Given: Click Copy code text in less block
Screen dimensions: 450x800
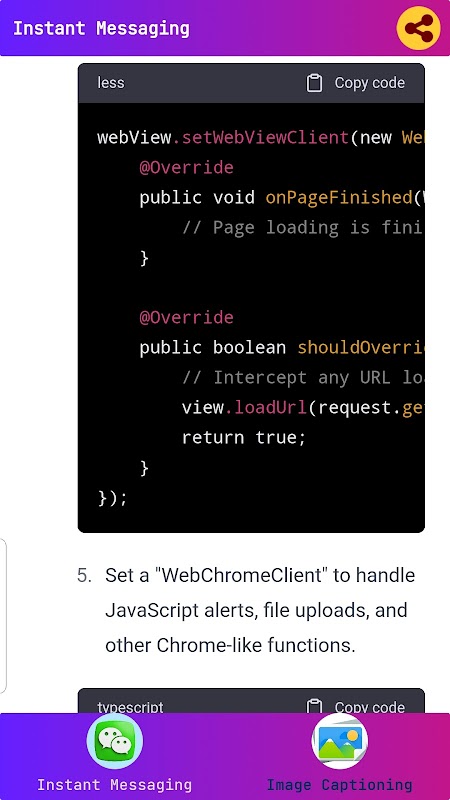Looking at the screenshot, I should tap(369, 83).
